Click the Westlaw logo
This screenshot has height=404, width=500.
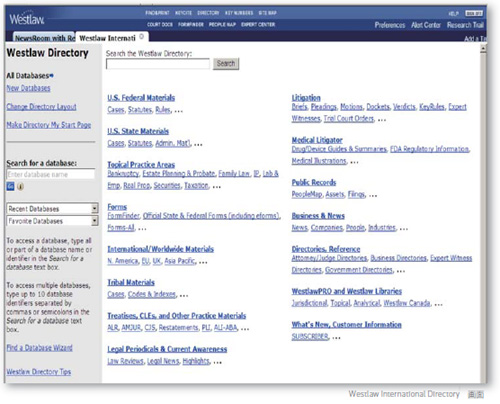coord(27,19)
